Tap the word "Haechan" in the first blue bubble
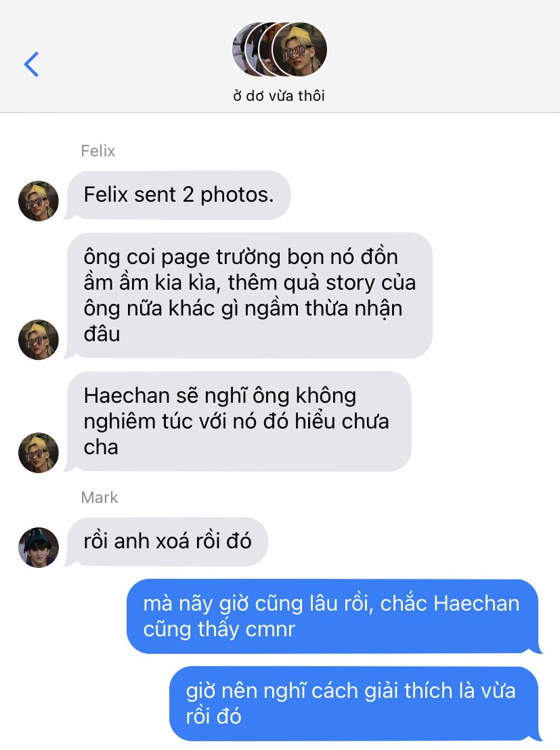 [476, 604]
